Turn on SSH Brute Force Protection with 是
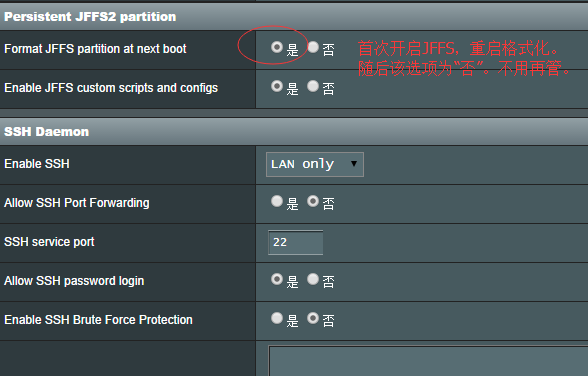The height and width of the screenshot is (376, 588). click(x=277, y=318)
